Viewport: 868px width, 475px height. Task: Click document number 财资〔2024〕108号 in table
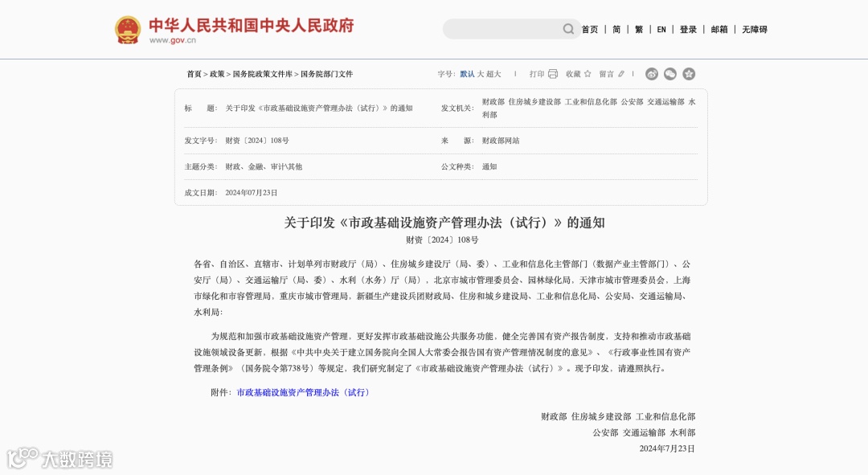tap(257, 141)
